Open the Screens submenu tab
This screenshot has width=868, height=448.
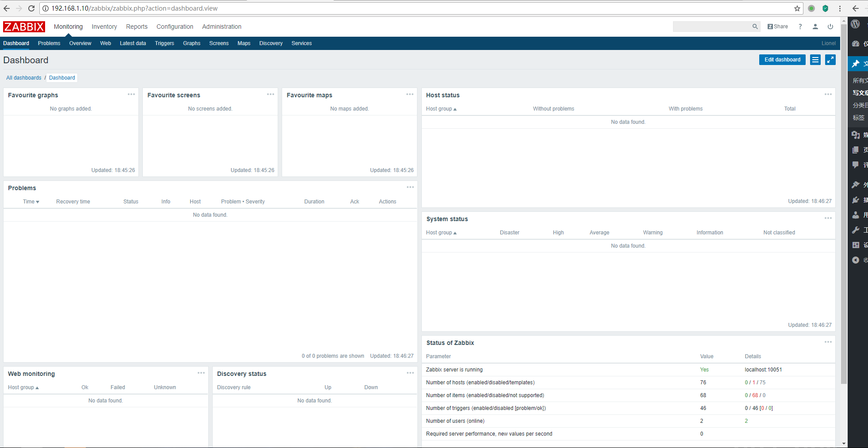pos(219,43)
